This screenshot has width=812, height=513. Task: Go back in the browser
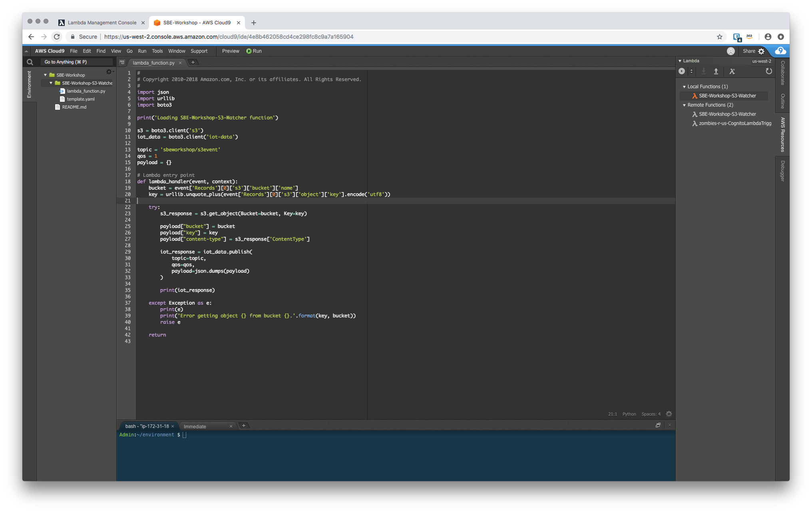[x=31, y=37]
